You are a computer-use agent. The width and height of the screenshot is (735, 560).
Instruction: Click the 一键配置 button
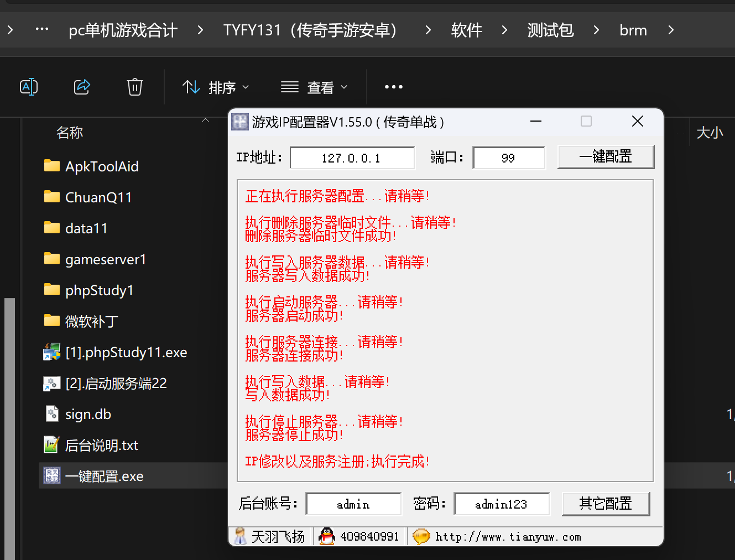606,157
